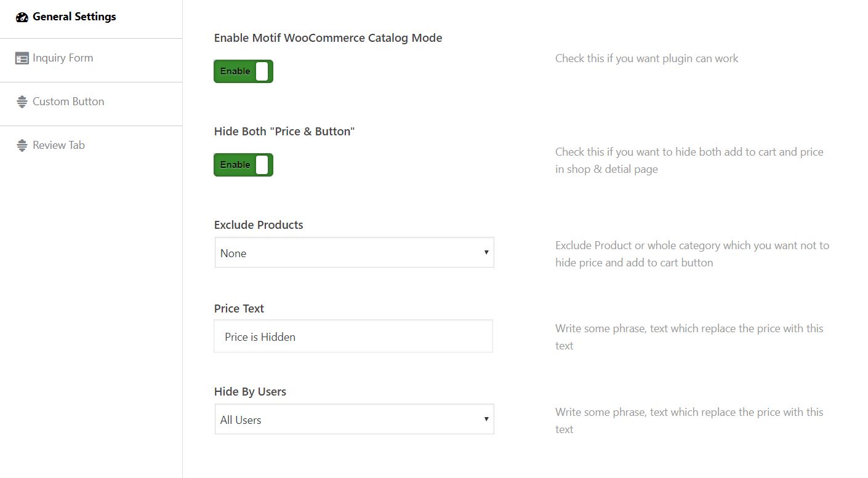Click the "Exclude Products" heading label
The image size is (868, 478).
(259, 225)
